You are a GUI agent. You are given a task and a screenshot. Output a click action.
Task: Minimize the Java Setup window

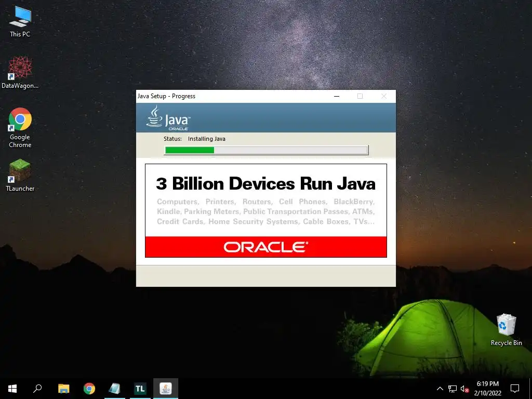tap(337, 96)
